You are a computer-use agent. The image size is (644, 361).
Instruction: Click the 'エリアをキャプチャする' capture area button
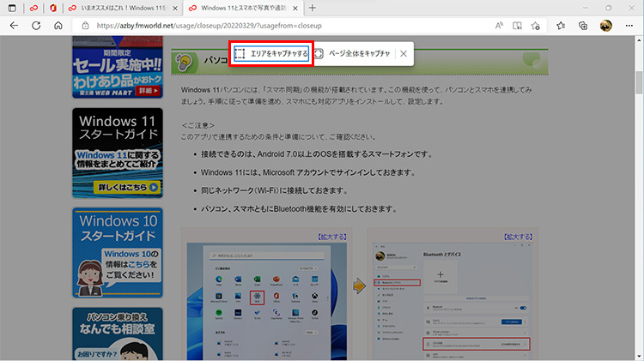tap(270, 53)
